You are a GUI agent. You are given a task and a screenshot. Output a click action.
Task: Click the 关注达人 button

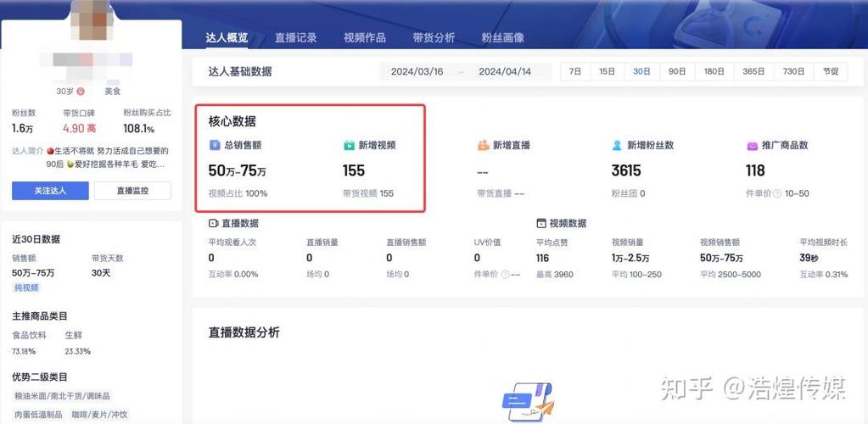click(x=50, y=191)
